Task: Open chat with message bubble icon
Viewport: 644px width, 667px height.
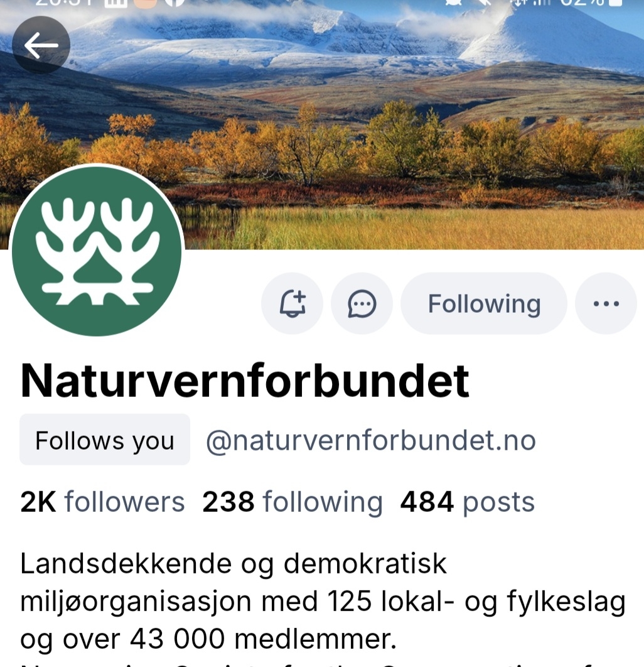Action: tap(362, 303)
